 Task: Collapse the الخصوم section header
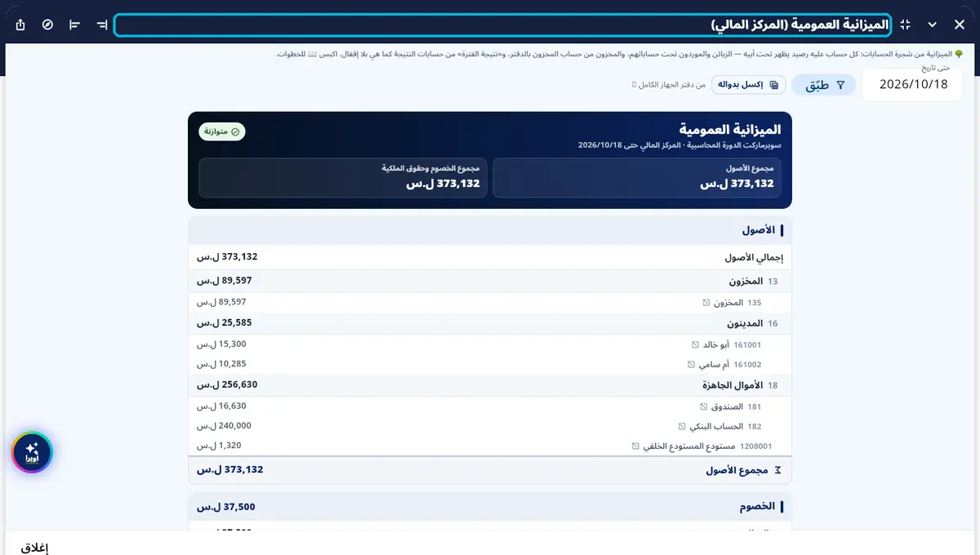pos(490,507)
